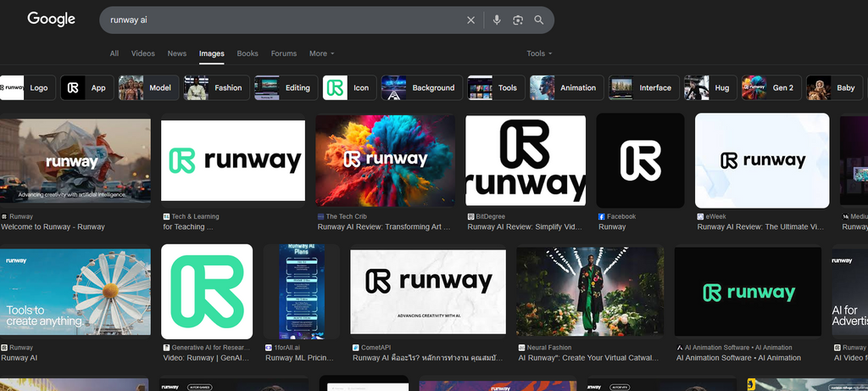The height and width of the screenshot is (391, 868).
Task: Select the Logo filter chip
Action: click(28, 87)
